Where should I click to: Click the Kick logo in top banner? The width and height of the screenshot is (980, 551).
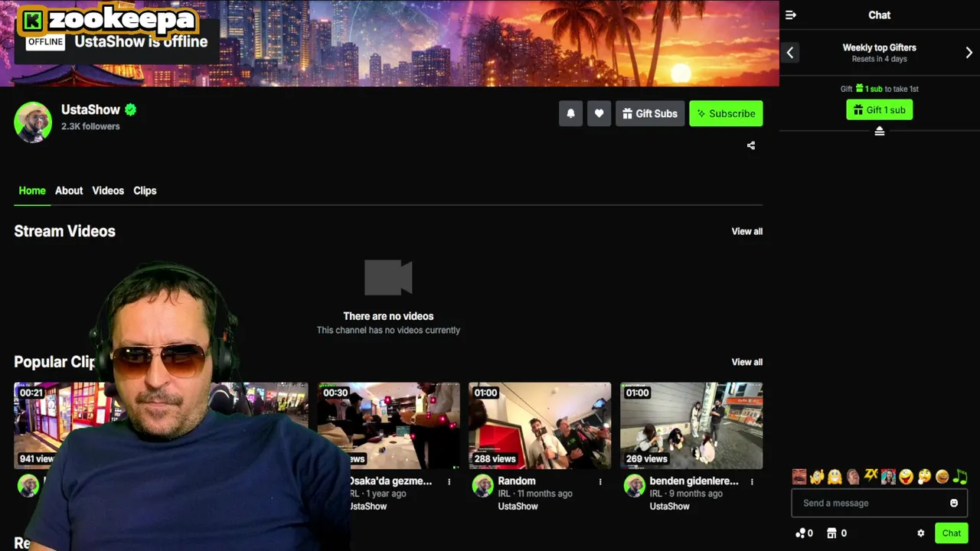point(32,21)
